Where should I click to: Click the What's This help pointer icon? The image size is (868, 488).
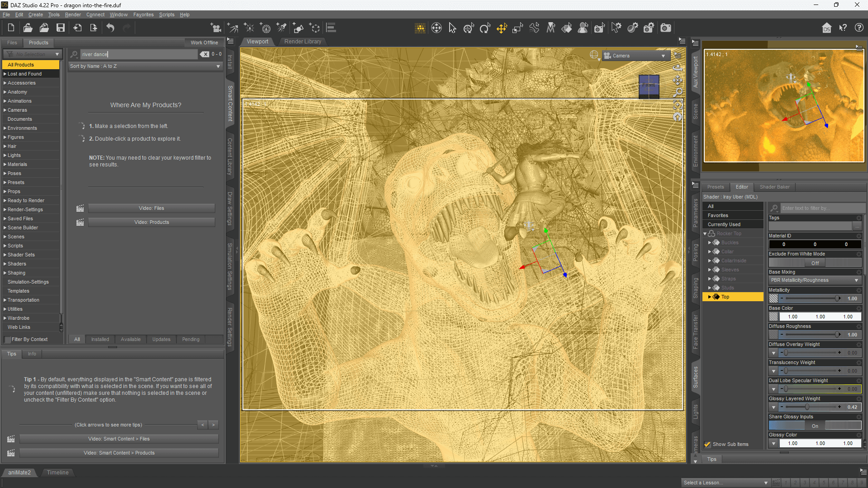[x=843, y=28]
